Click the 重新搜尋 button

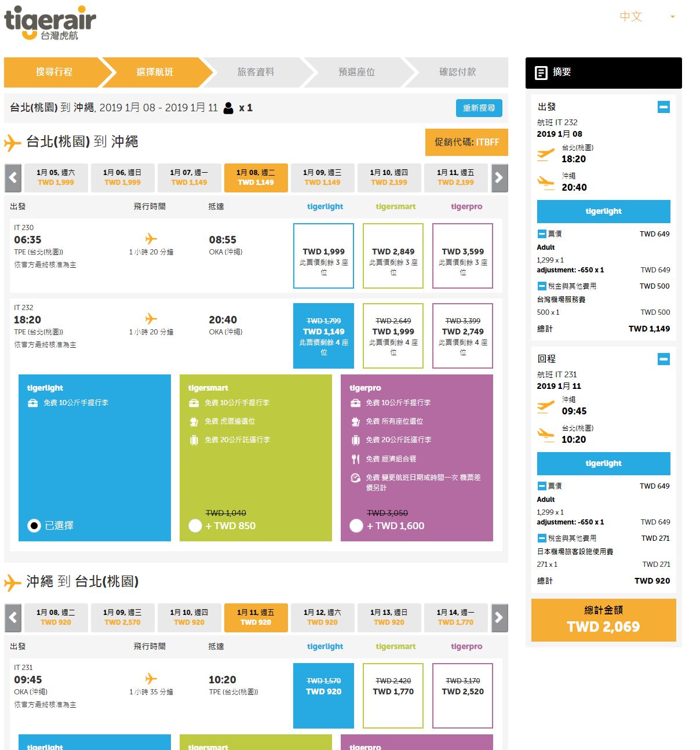tap(479, 108)
